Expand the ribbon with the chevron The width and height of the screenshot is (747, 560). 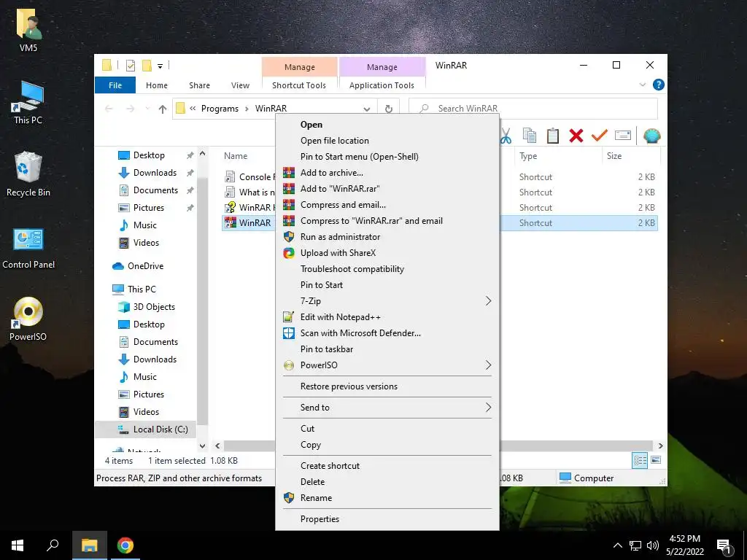pyautogui.click(x=642, y=85)
